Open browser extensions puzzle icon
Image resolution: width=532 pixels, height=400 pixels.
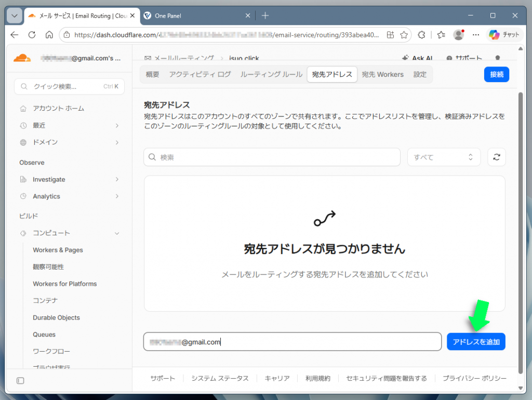click(421, 35)
